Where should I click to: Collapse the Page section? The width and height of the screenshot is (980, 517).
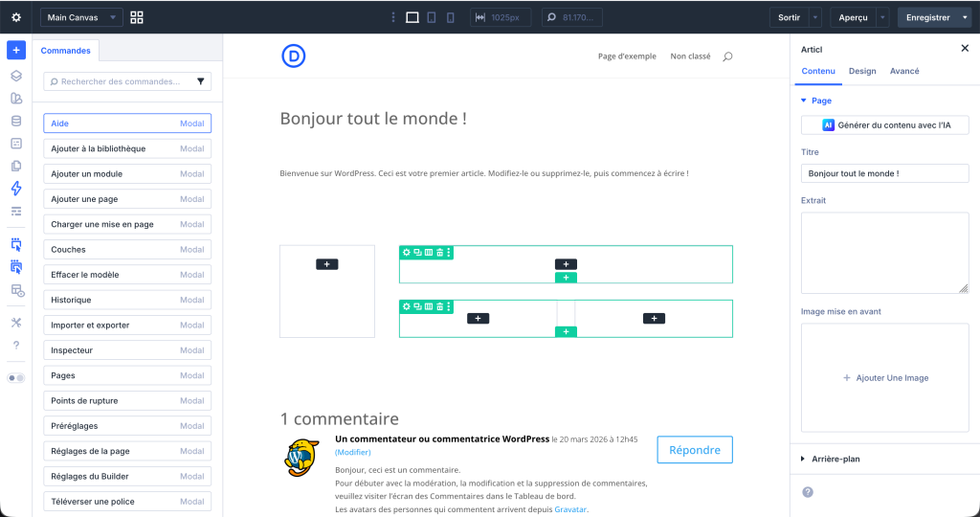(x=803, y=101)
